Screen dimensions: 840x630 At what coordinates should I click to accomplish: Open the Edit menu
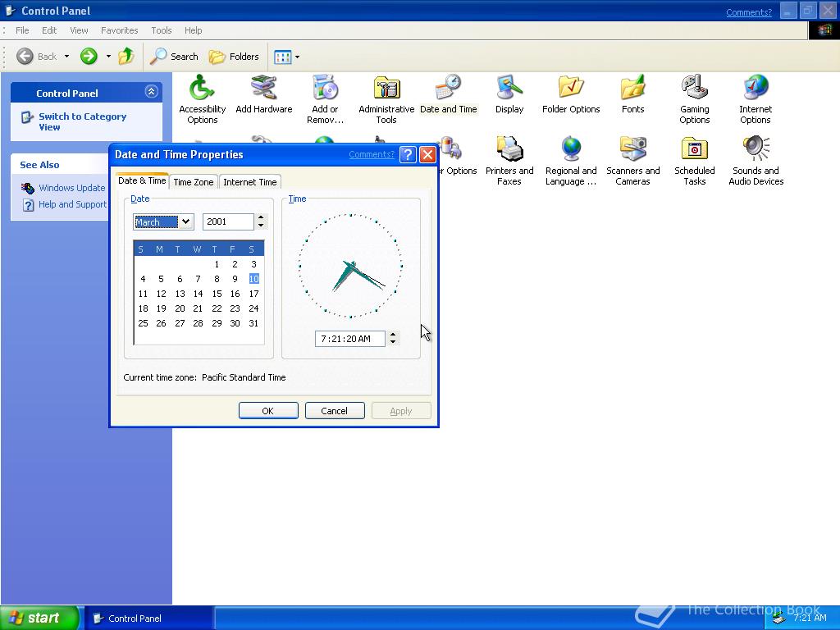pyautogui.click(x=49, y=30)
